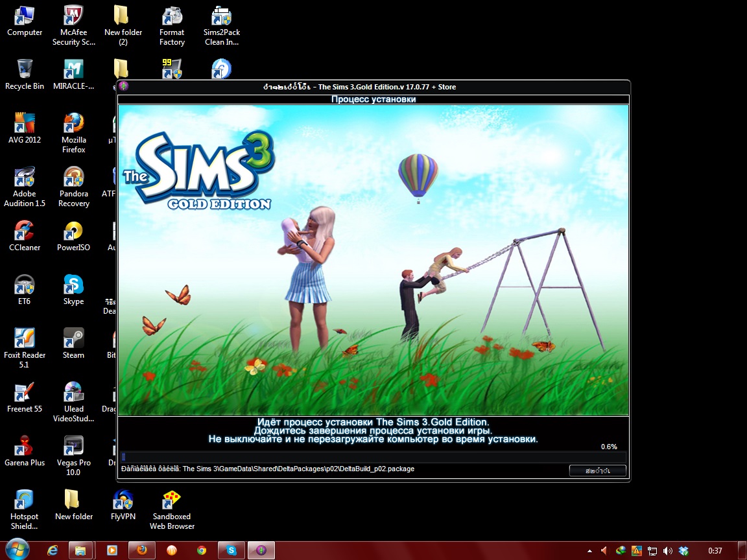Click the installer progress bar at 0.6%
747x560 pixels.
pyautogui.click(x=373, y=457)
